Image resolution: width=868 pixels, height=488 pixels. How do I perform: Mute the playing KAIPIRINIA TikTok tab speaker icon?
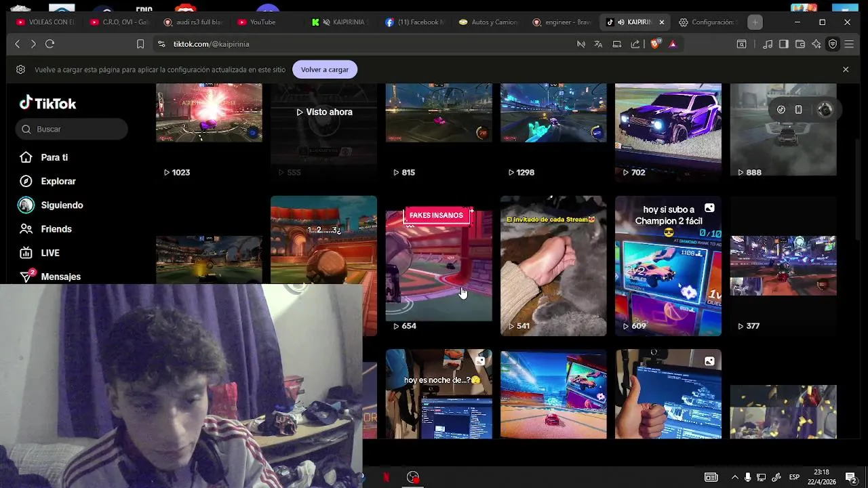pos(620,22)
